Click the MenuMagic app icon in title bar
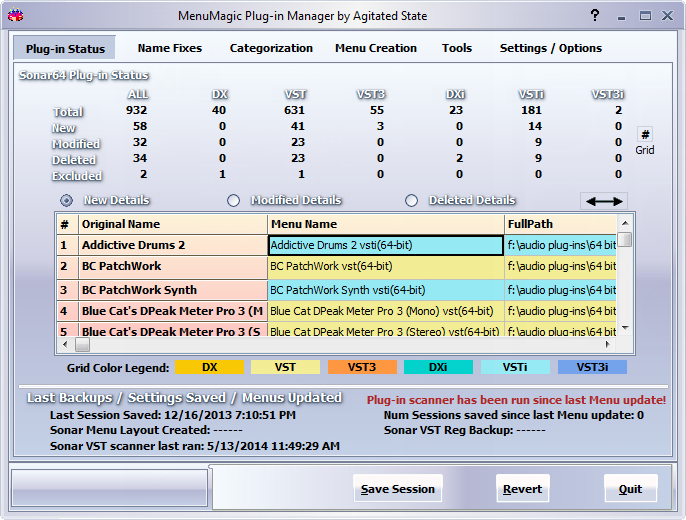The image size is (686, 520). [x=16, y=16]
